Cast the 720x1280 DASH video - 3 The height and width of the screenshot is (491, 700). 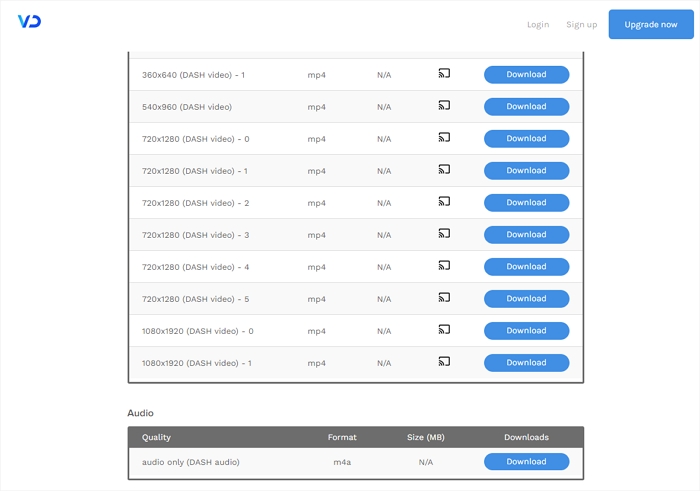tap(444, 233)
